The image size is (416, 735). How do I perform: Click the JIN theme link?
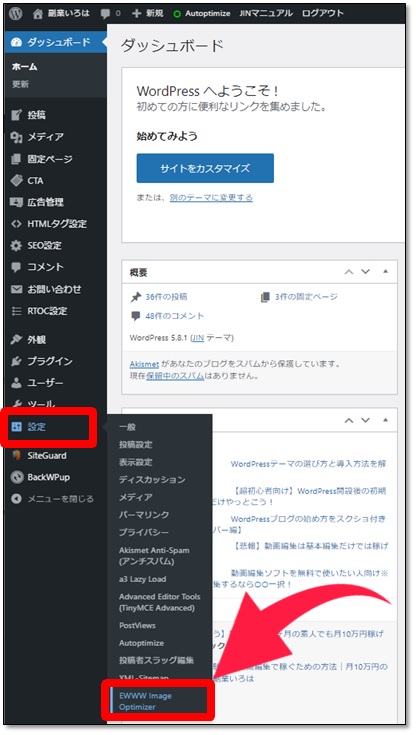(x=197, y=338)
